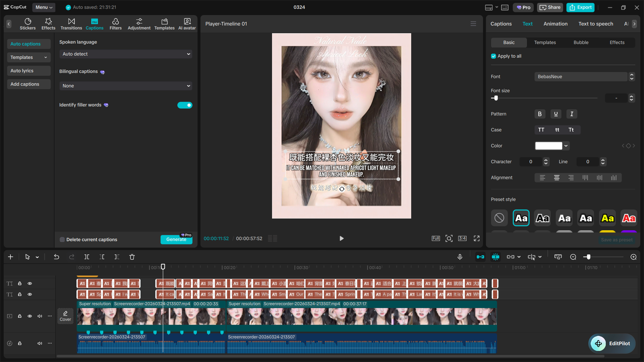Disable the Identify filler words toggle

[184, 105]
